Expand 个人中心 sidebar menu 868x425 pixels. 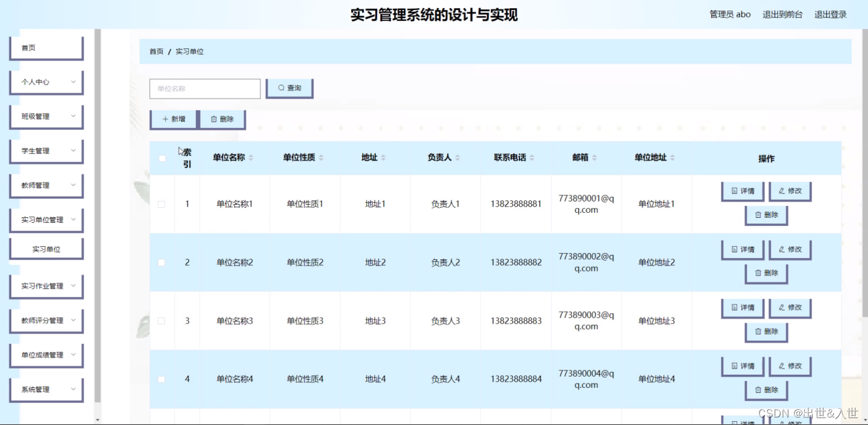click(x=46, y=82)
